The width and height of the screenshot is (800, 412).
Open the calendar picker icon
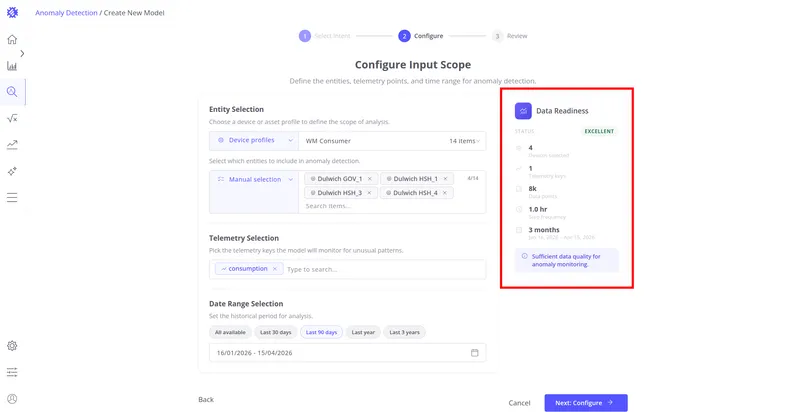(474, 353)
